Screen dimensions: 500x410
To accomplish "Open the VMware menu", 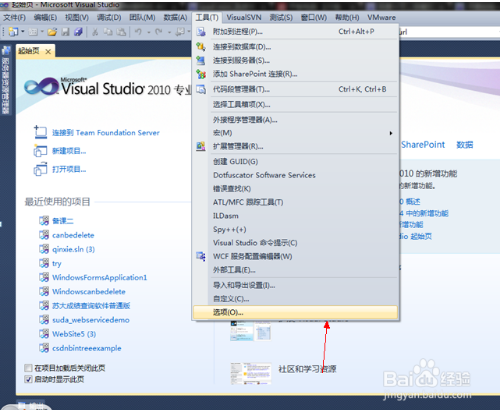I will [x=382, y=17].
